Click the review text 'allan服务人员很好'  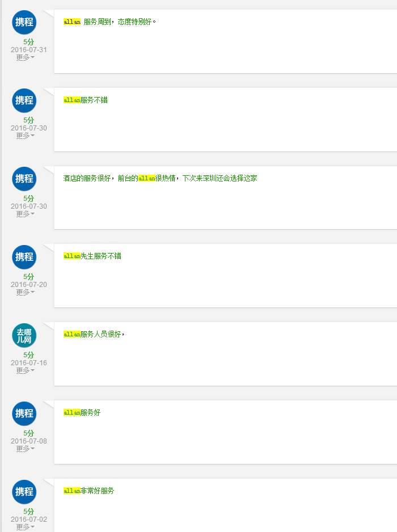(93, 335)
